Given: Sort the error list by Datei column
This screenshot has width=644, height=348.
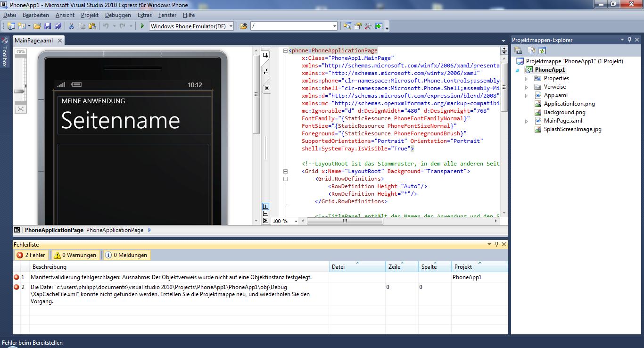Looking at the screenshot, I should [x=357, y=266].
